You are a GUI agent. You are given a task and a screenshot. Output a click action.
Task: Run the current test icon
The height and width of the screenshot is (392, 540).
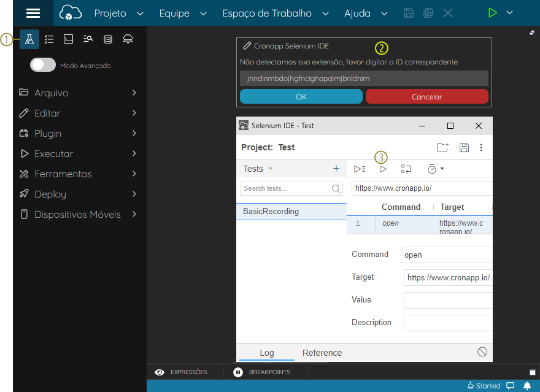383,169
